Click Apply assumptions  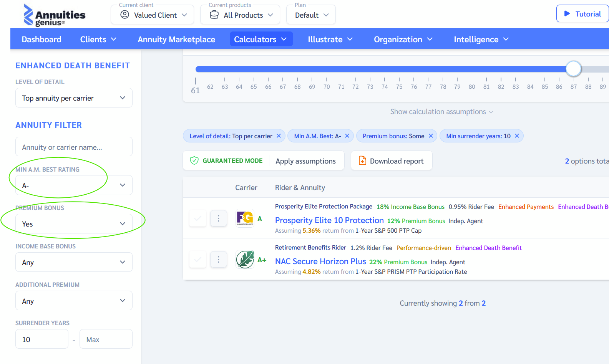click(x=305, y=161)
